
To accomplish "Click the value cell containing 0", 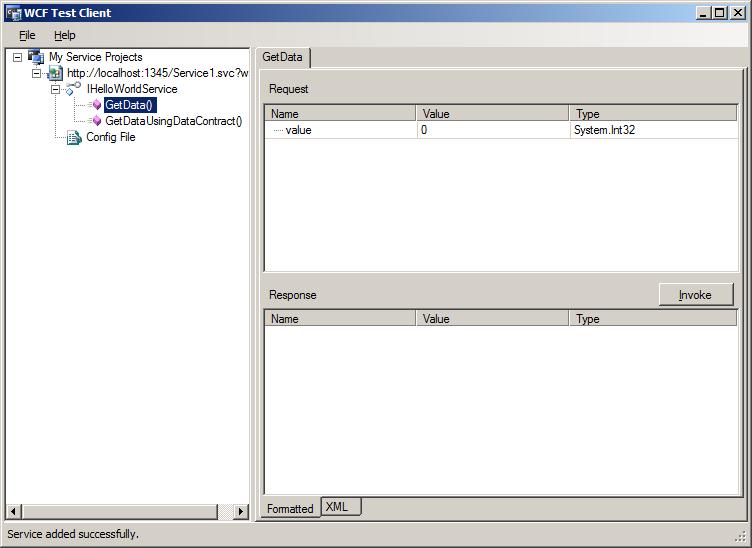I will coord(493,130).
